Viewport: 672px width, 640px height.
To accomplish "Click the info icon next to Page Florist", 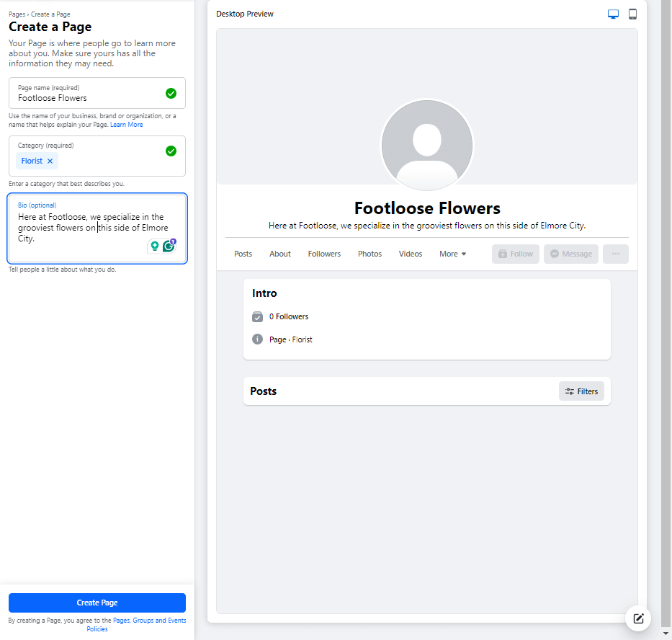I will click(x=257, y=339).
